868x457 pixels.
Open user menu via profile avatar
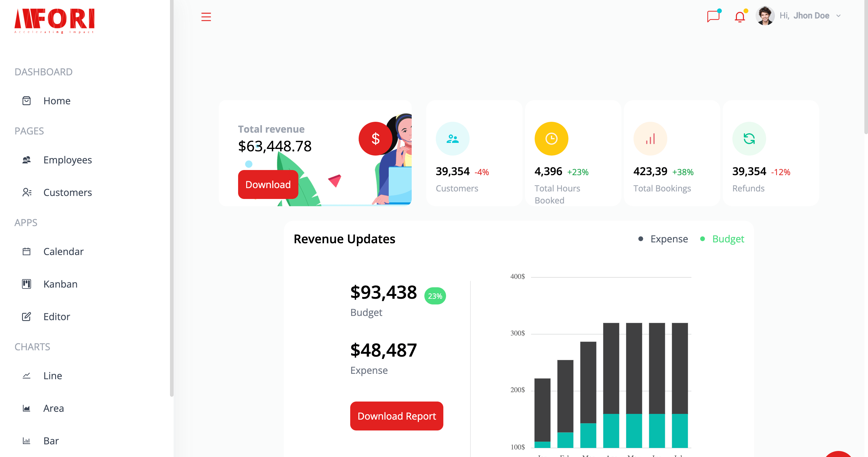point(765,16)
